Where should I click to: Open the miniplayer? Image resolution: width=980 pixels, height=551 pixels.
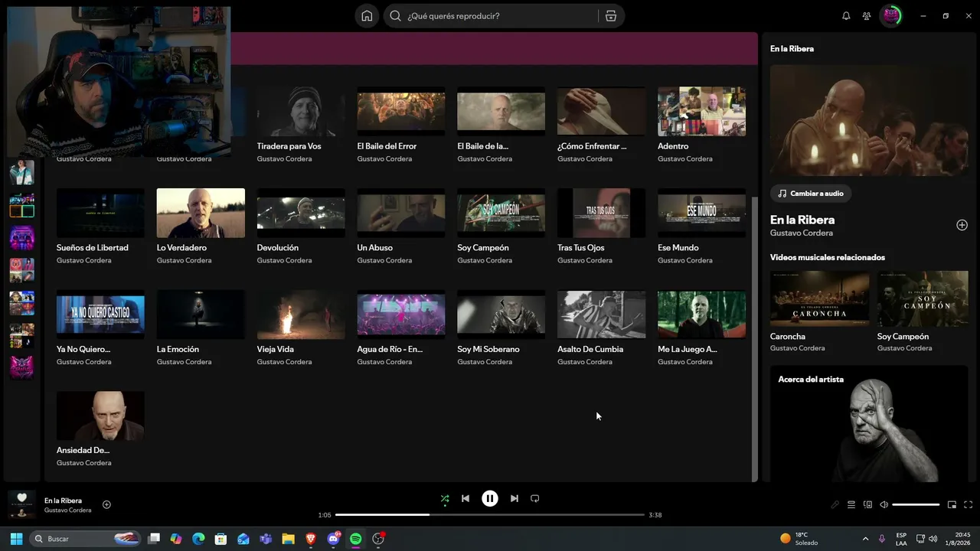(952, 505)
